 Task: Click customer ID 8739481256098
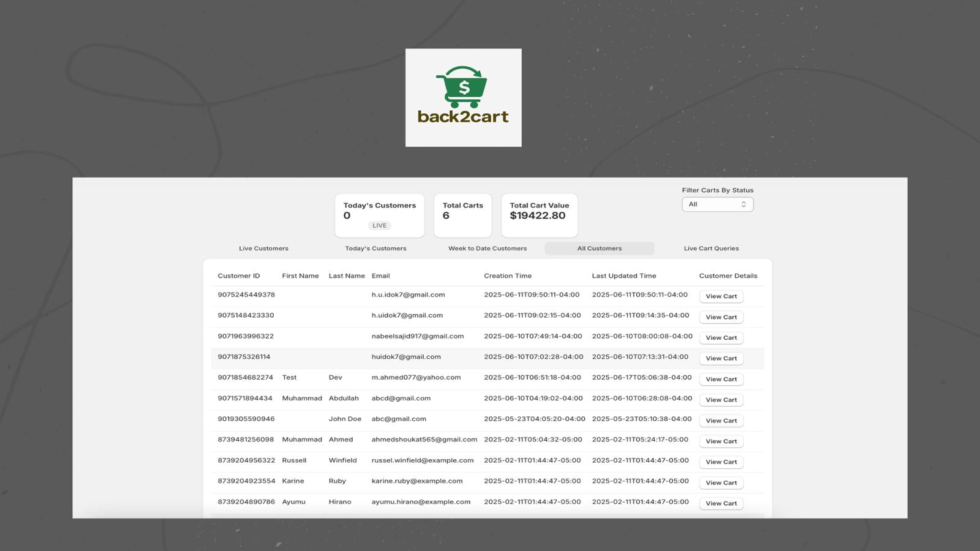pyautogui.click(x=246, y=440)
